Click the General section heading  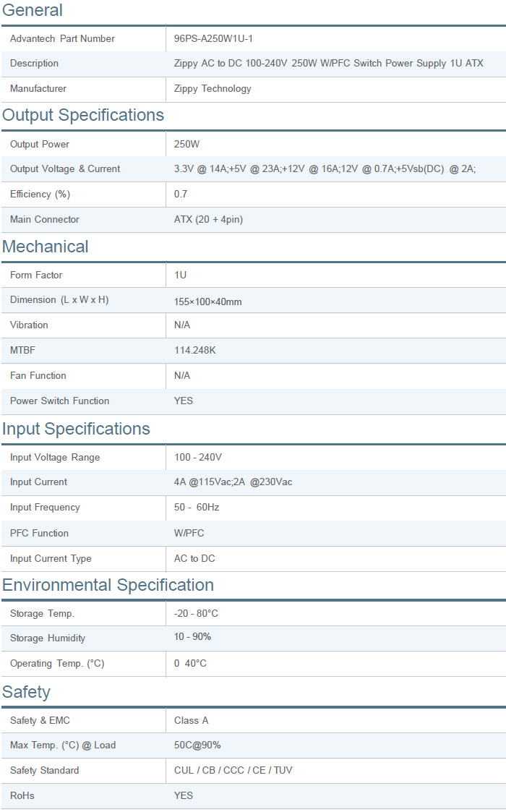(x=33, y=10)
